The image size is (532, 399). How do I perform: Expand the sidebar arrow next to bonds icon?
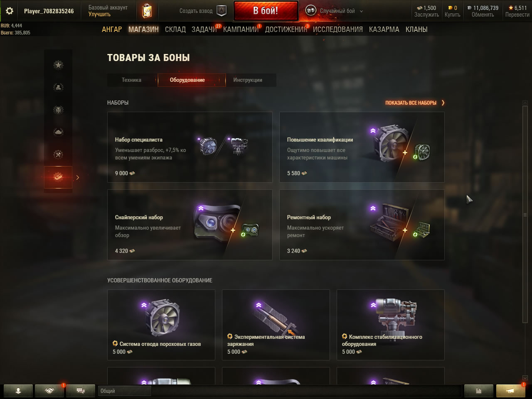(x=77, y=177)
